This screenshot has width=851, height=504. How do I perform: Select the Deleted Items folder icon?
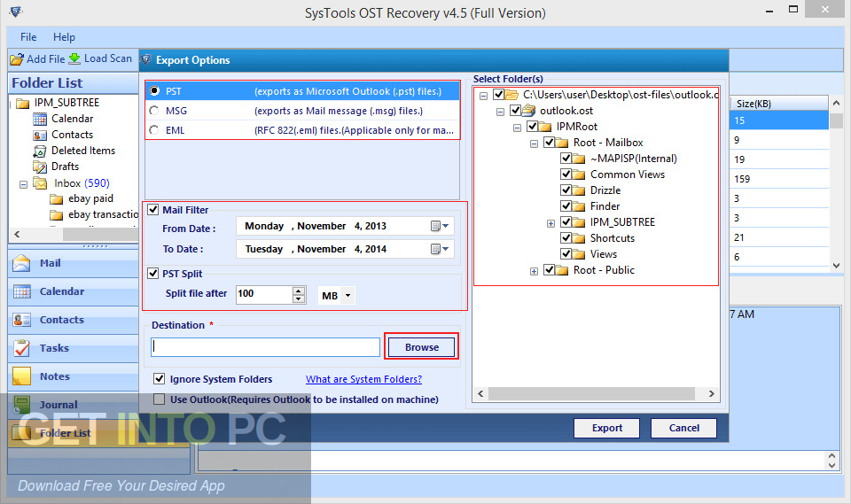pos(40,151)
